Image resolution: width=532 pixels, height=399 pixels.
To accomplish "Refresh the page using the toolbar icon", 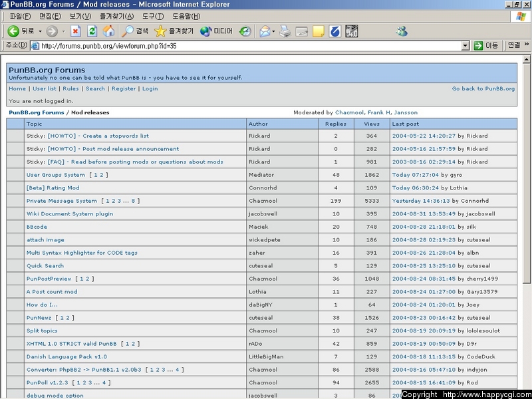I will pos(92,31).
